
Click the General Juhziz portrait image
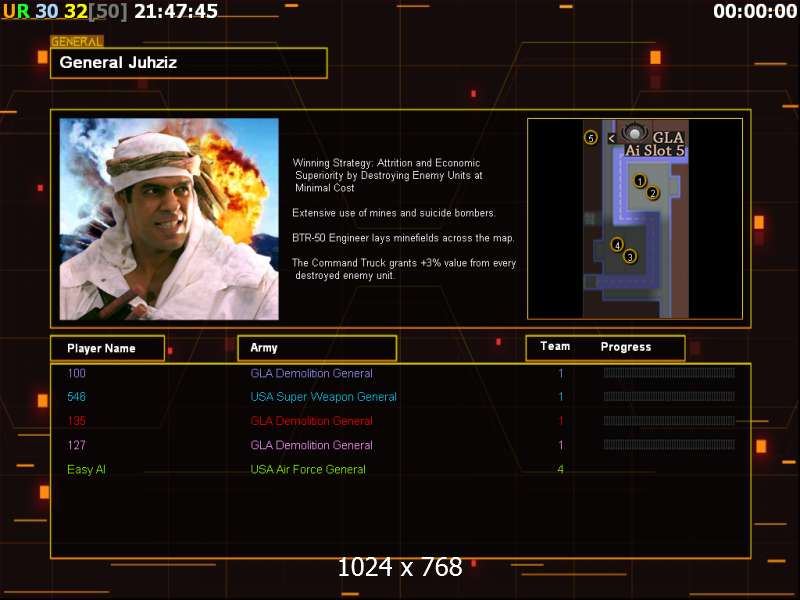pyautogui.click(x=169, y=219)
